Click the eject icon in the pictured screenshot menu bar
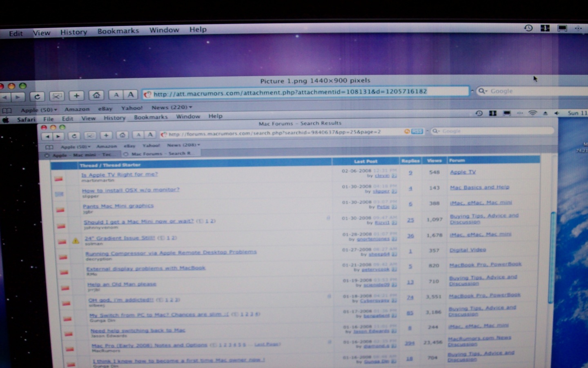This screenshot has width=588, height=368. pos(545,113)
